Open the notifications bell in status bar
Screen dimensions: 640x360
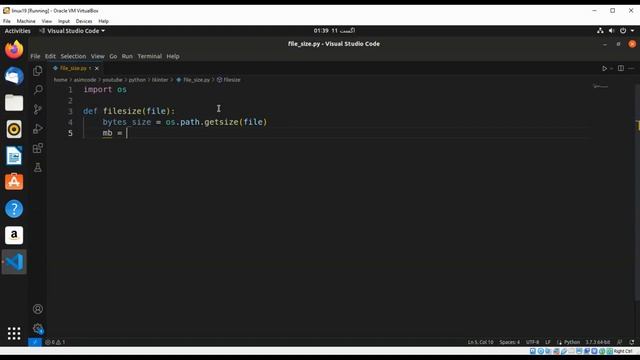632,342
